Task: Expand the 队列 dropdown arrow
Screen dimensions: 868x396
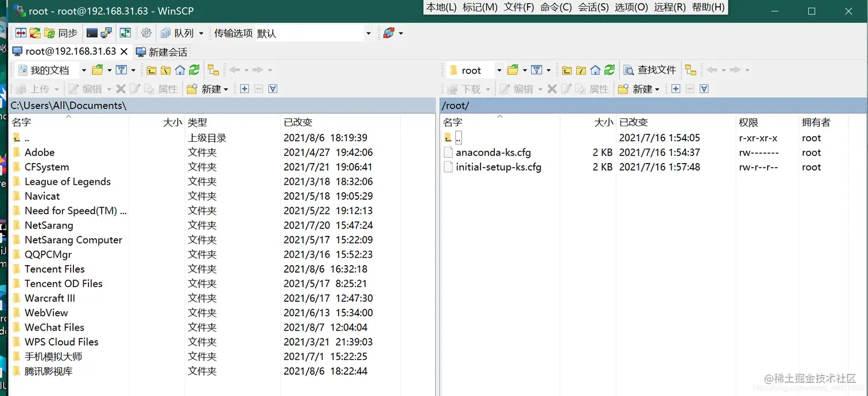Action: point(201,33)
